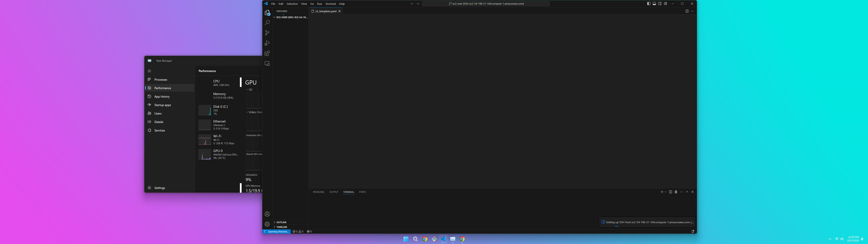
Task: Open the Run and Debug view
Action: (267, 43)
